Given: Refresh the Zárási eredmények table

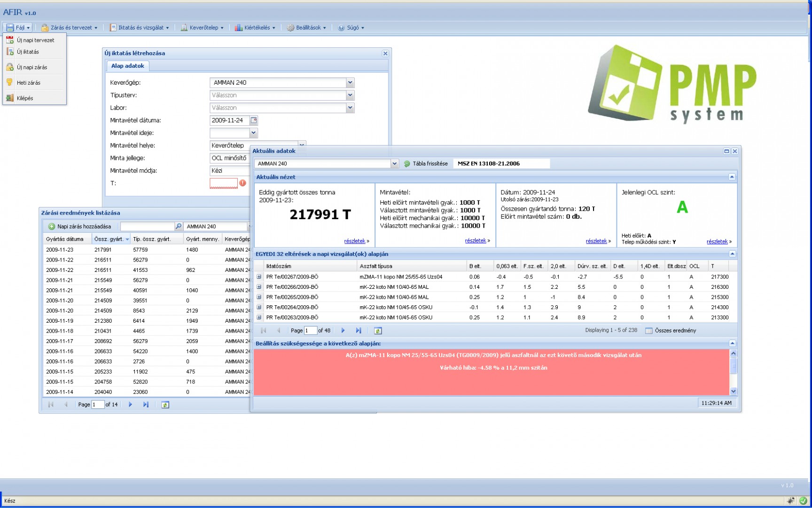Looking at the screenshot, I should pyautogui.click(x=165, y=405).
